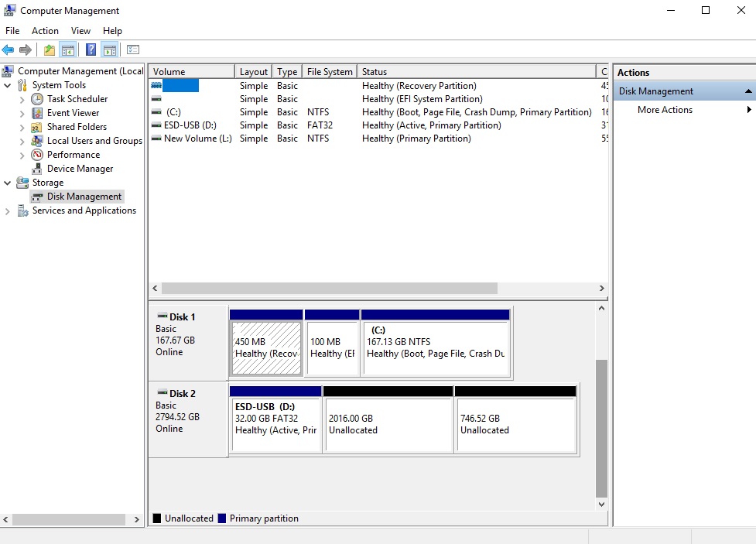Open the Help question-mark toolbar icon
The height and width of the screenshot is (544, 756).
(x=91, y=50)
